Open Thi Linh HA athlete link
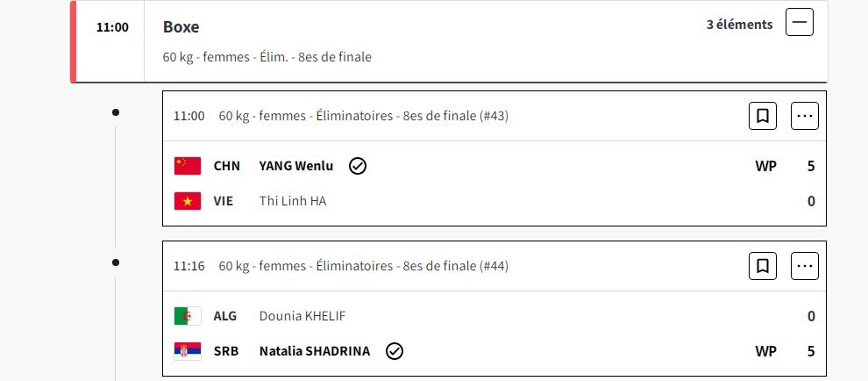 [292, 201]
